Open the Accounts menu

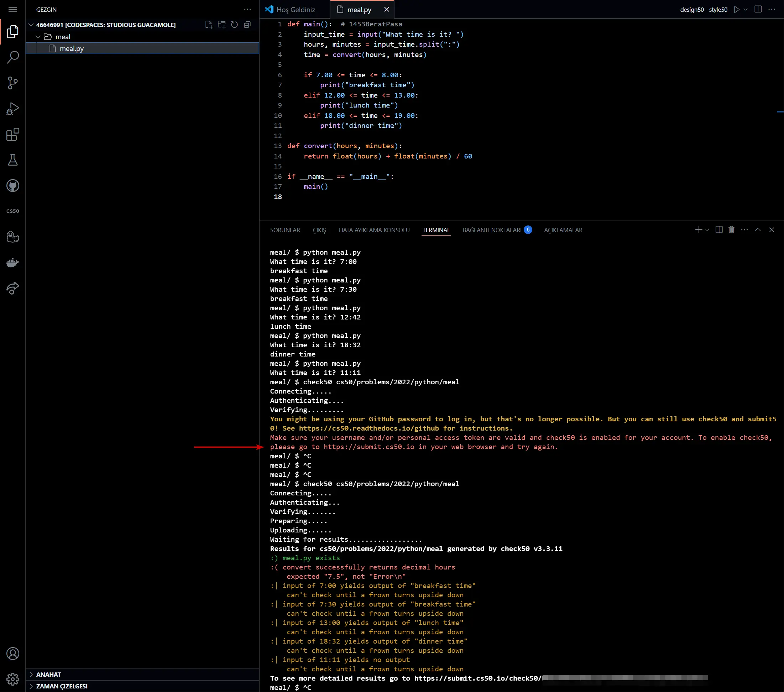[13, 653]
